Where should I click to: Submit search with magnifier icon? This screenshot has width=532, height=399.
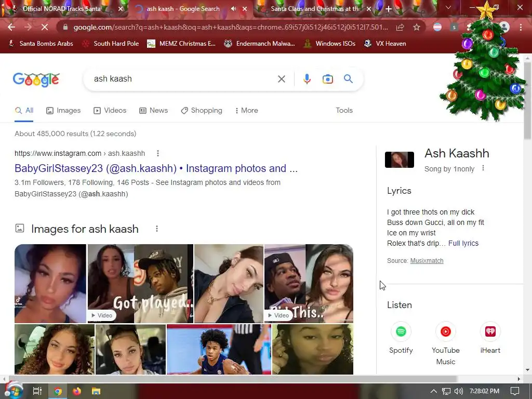(348, 79)
